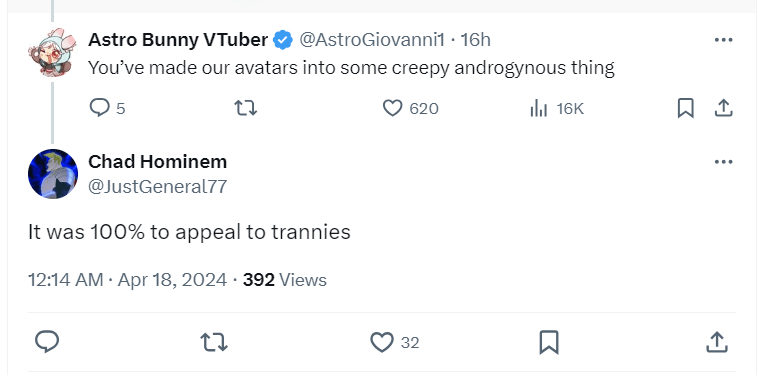
Task: Open the @JustGeneral77 handle link
Action: [157, 186]
